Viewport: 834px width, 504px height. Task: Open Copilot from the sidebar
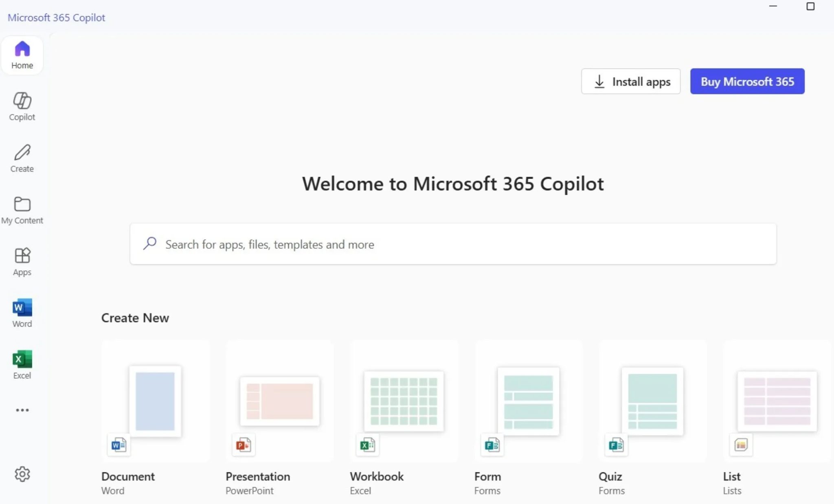click(x=22, y=106)
